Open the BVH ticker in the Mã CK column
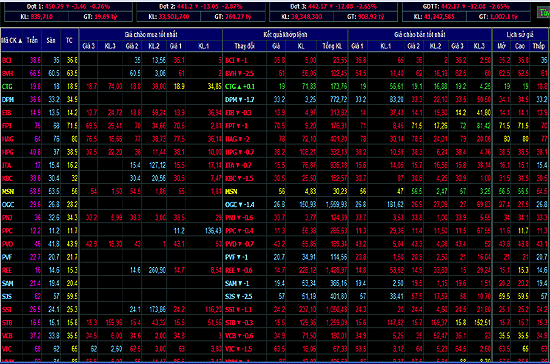Viewport: 550px width, 364px height. 7,73
